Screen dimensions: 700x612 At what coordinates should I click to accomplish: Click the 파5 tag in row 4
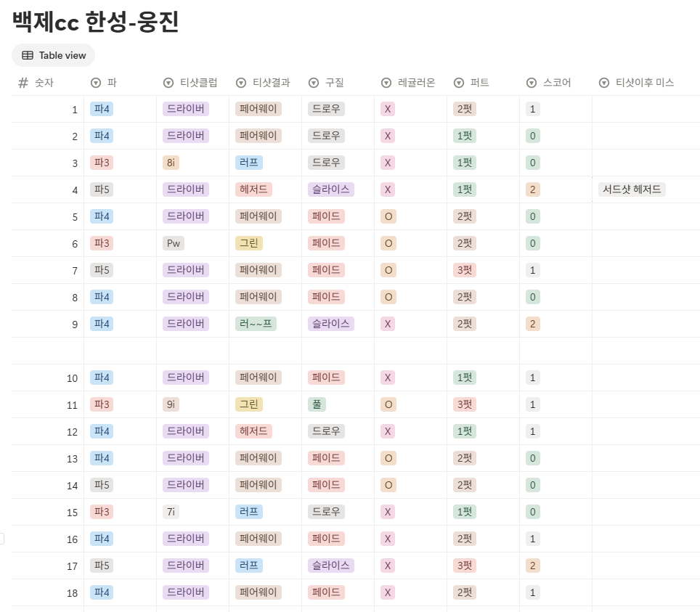[x=102, y=189]
